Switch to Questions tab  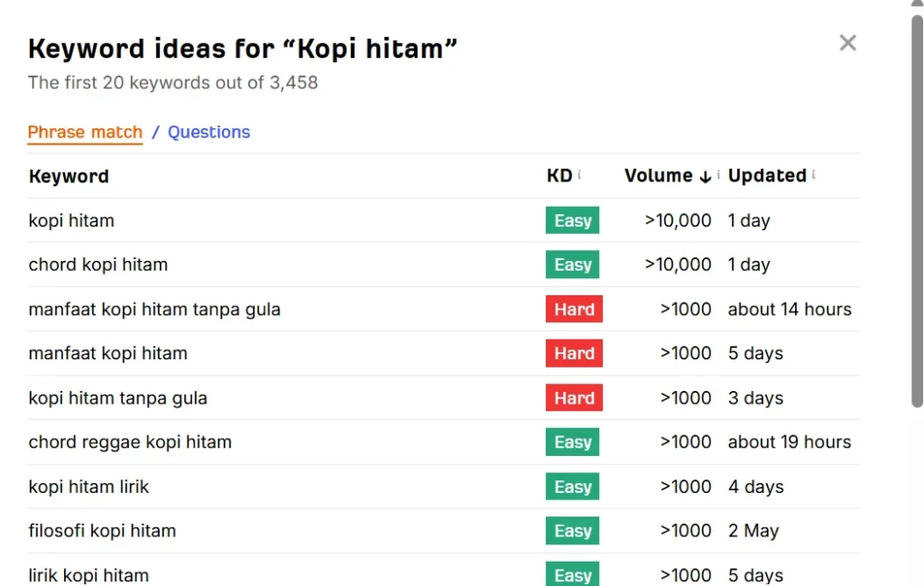click(x=208, y=132)
